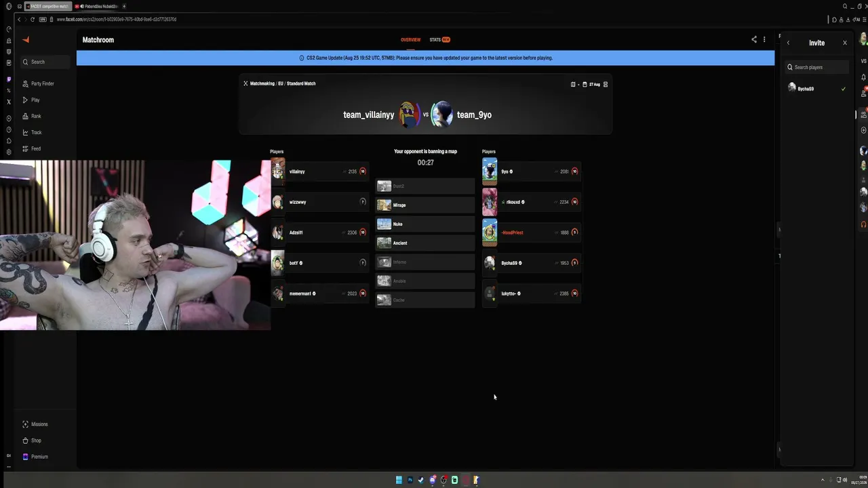This screenshot has width=868, height=488.
Task: Go back in the Invite panel
Action: coord(788,43)
